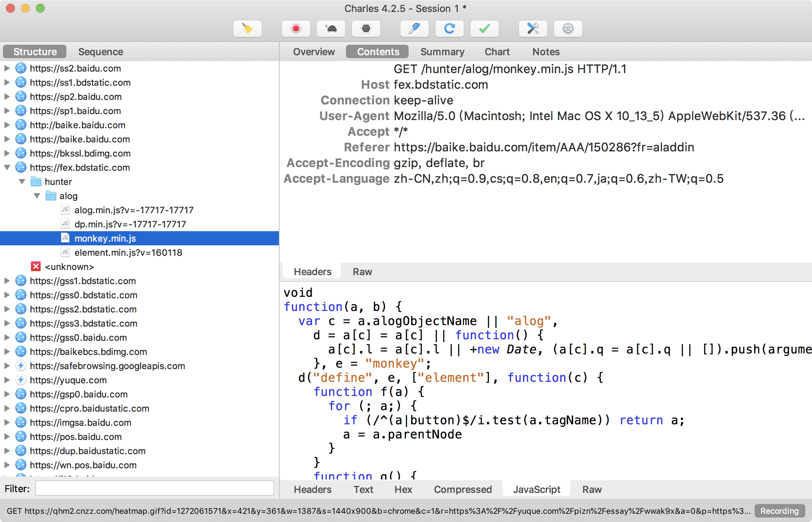Image resolution: width=812 pixels, height=522 pixels.
Task: Click the compose pen icon
Action: tap(414, 29)
